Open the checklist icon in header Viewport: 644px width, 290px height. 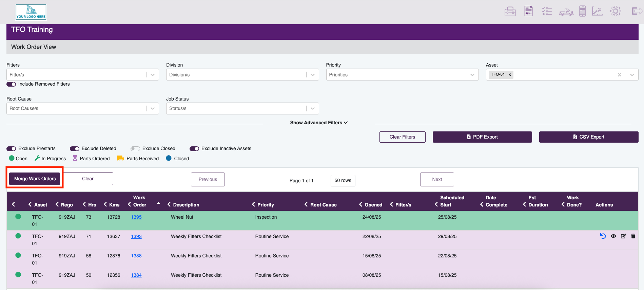pos(547,11)
